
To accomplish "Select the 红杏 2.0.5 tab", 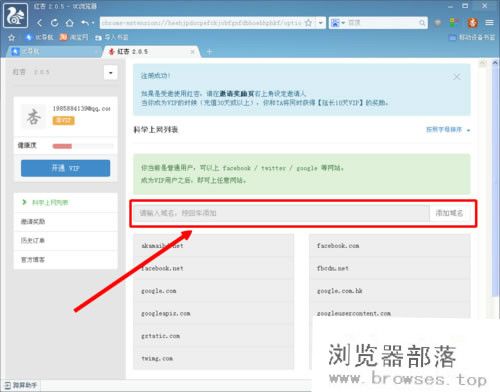I will click(x=150, y=52).
